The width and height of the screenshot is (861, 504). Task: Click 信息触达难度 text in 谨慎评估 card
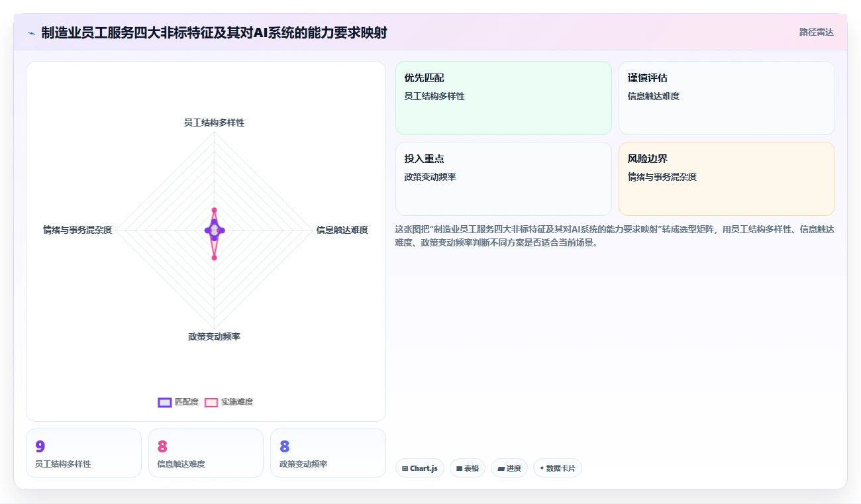(x=654, y=96)
